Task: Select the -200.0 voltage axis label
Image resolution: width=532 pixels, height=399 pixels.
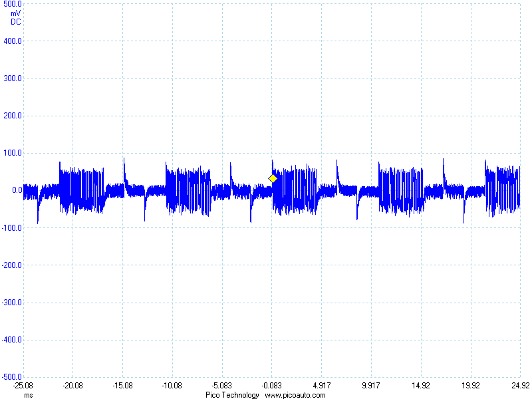Action: (x=11, y=265)
